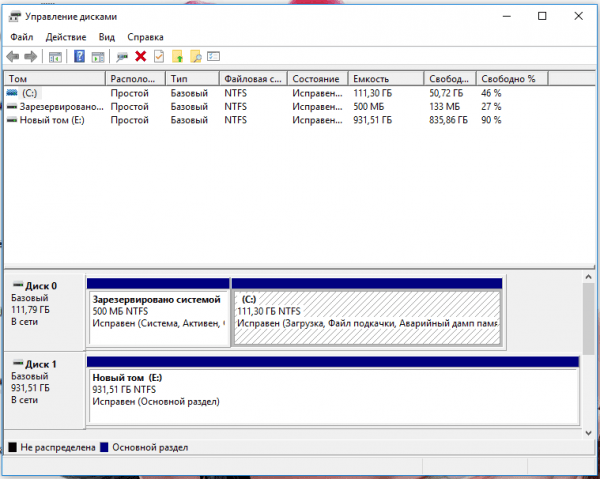Viewport: 600px width, 479px height.
Task: Sort by the Состояние column header
Action: pyautogui.click(x=318, y=79)
